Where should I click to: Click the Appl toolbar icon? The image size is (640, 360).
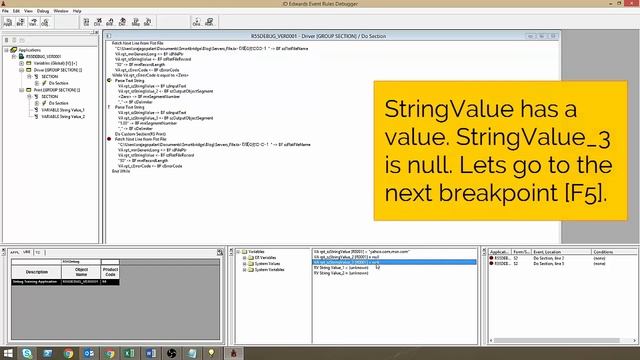tap(8, 22)
